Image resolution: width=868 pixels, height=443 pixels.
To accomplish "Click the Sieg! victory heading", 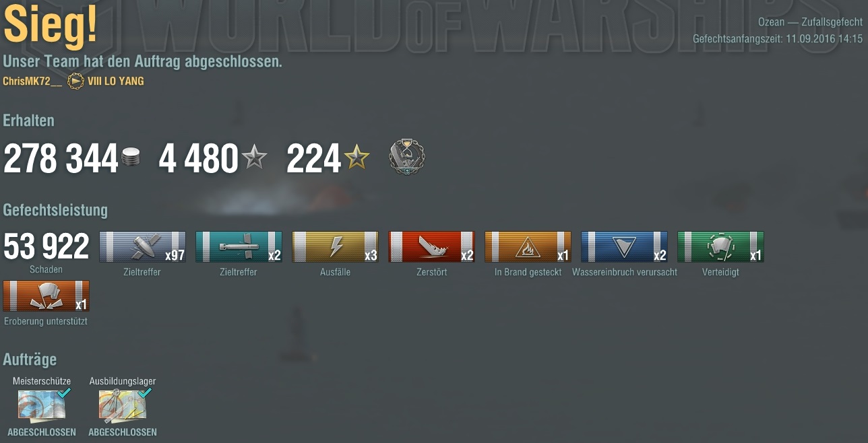I will [x=51, y=25].
